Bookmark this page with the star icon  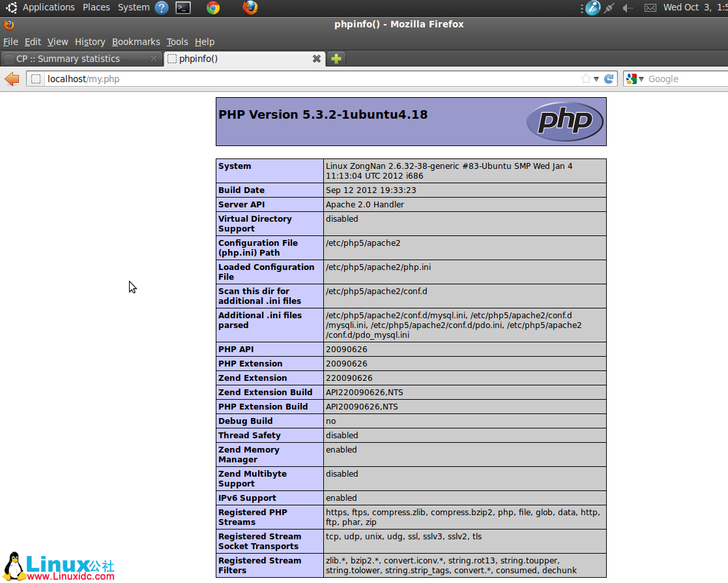point(585,79)
